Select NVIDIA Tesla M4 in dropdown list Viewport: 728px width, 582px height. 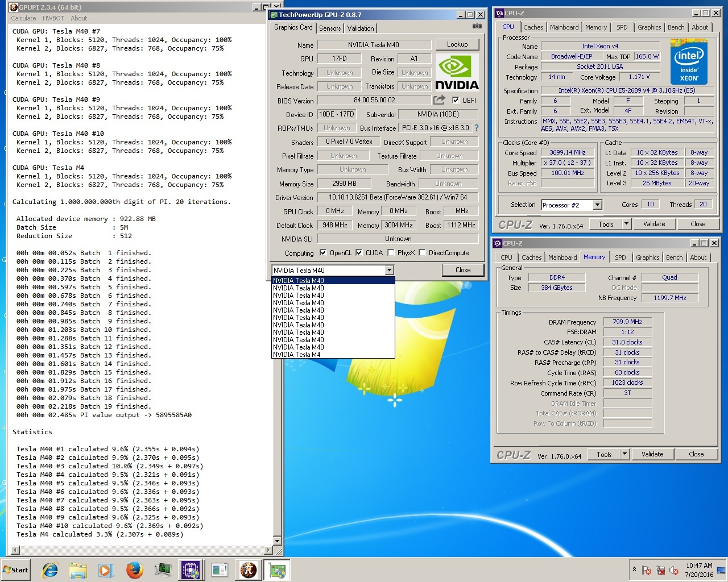(333, 355)
